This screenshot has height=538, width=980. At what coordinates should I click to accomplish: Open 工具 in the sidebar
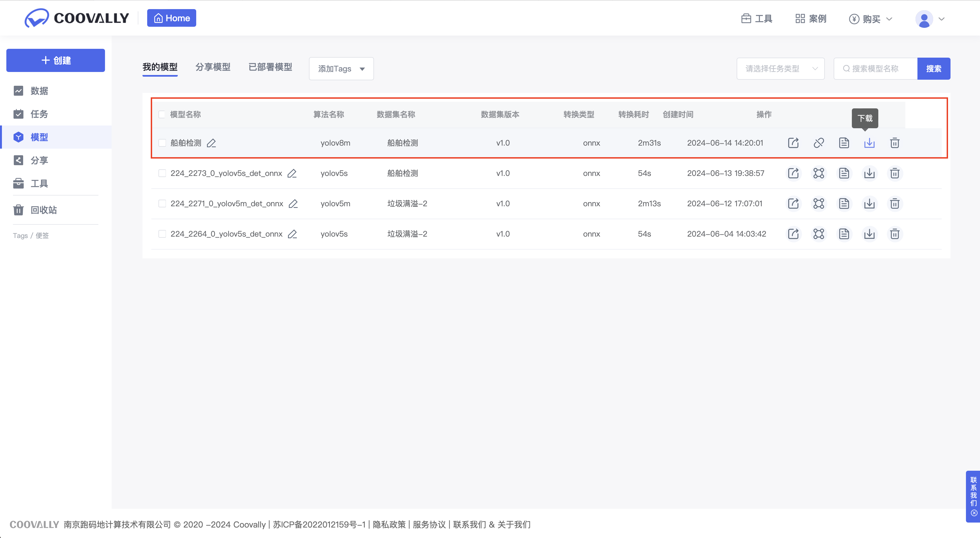[56, 184]
